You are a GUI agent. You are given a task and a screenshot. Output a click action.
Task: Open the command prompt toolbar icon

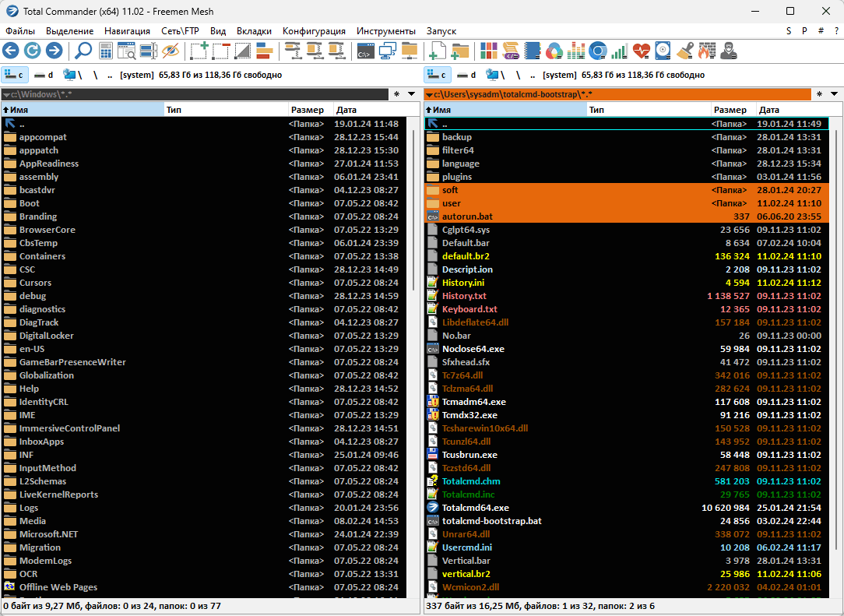[x=364, y=51]
